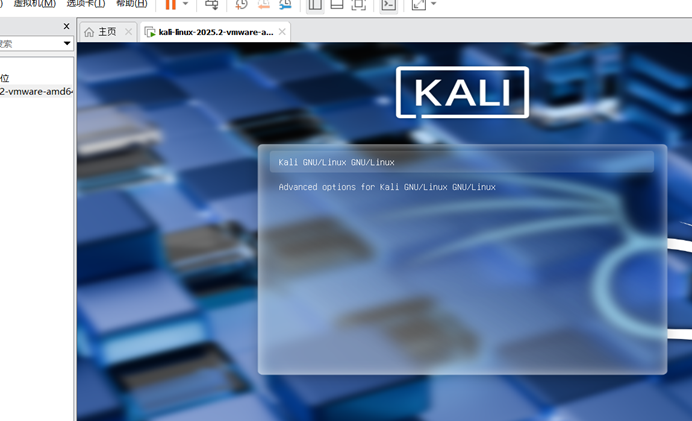Click the home icon on 主页 tab
The image size is (692, 421).
[89, 32]
